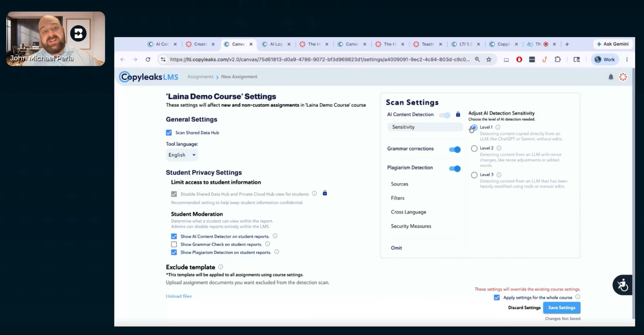Uncheck Scan Shared Data Hub

pos(169,133)
